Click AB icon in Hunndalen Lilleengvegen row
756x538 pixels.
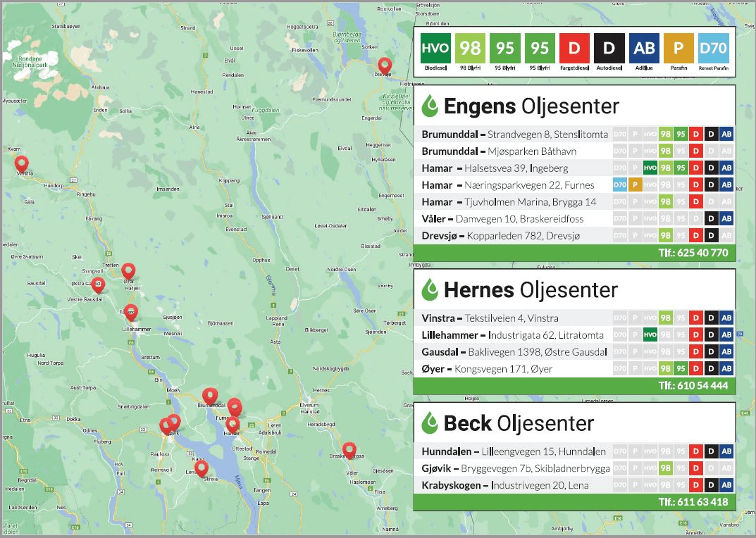point(726,451)
